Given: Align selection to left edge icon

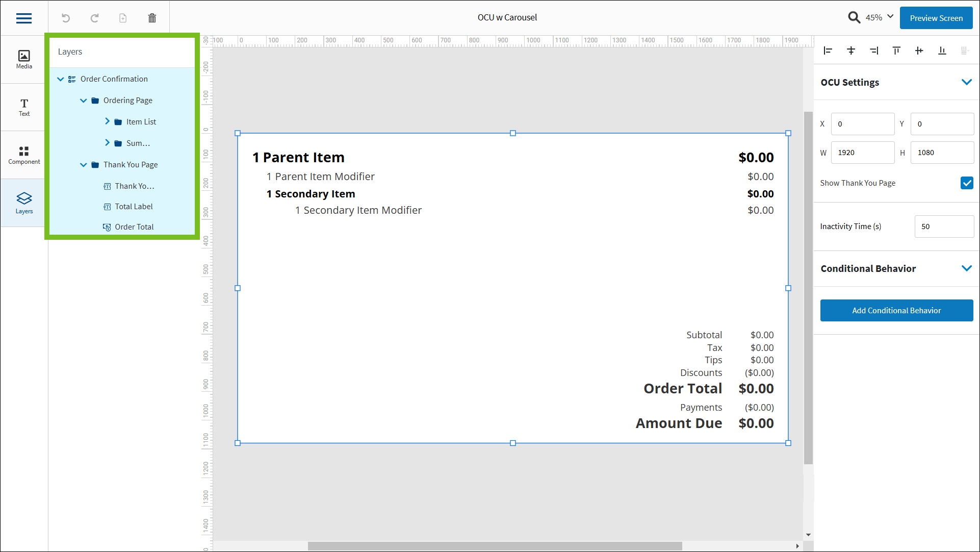Looking at the screenshot, I should click(828, 51).
